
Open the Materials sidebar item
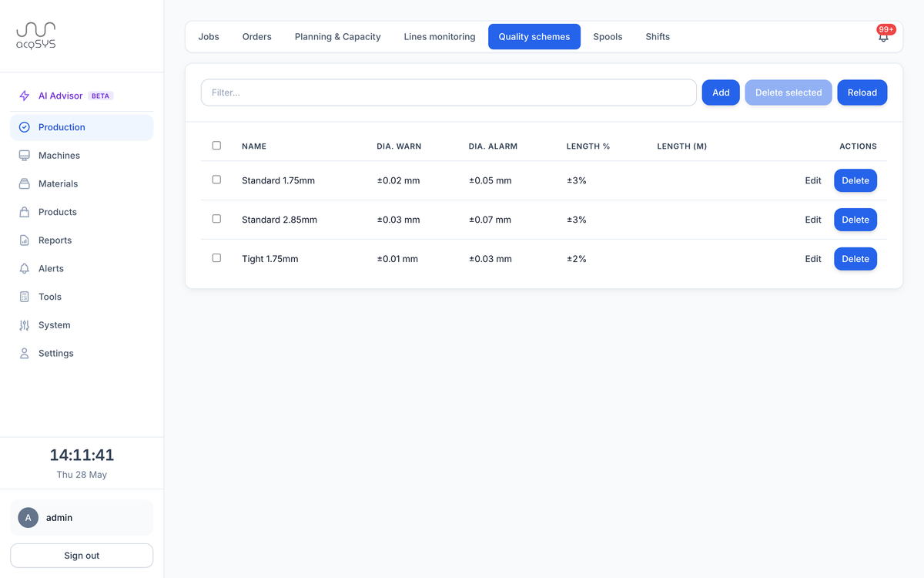(82, 184)
